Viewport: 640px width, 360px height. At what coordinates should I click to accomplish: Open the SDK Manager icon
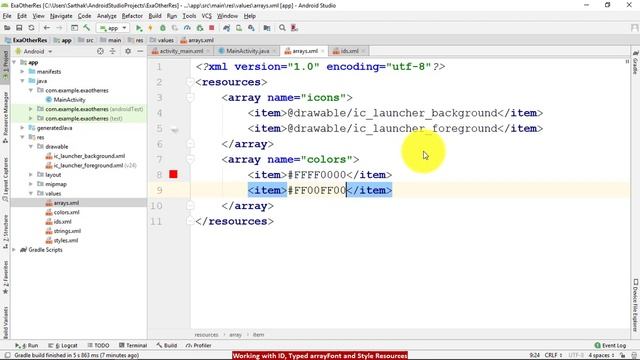[251, 28]
